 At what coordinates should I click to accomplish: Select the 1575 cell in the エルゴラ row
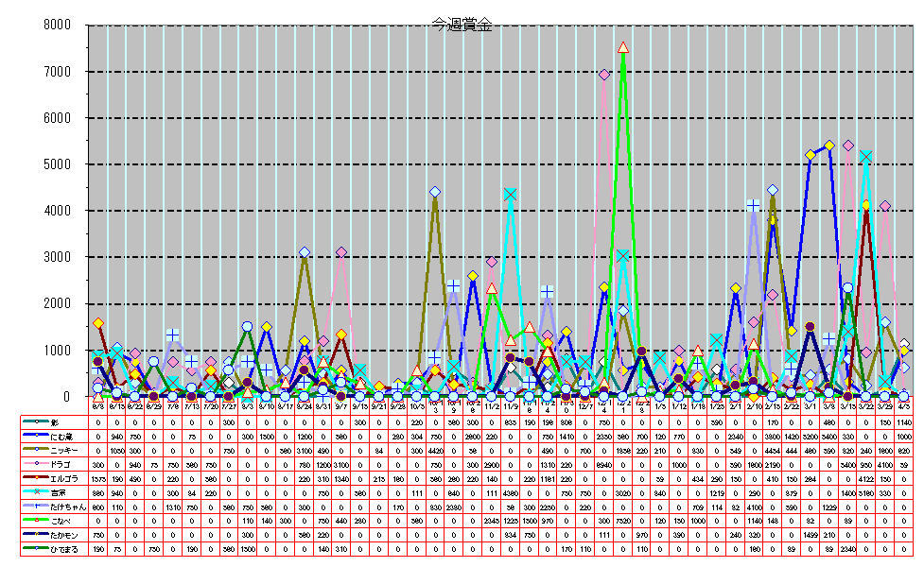pyautogui.click(x=97, y=480)
